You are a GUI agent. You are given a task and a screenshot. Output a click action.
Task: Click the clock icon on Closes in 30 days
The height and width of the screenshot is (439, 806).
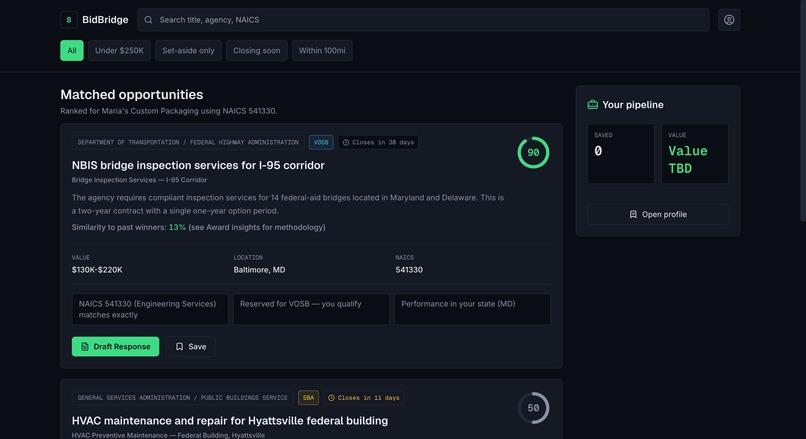tap(346, 142)
